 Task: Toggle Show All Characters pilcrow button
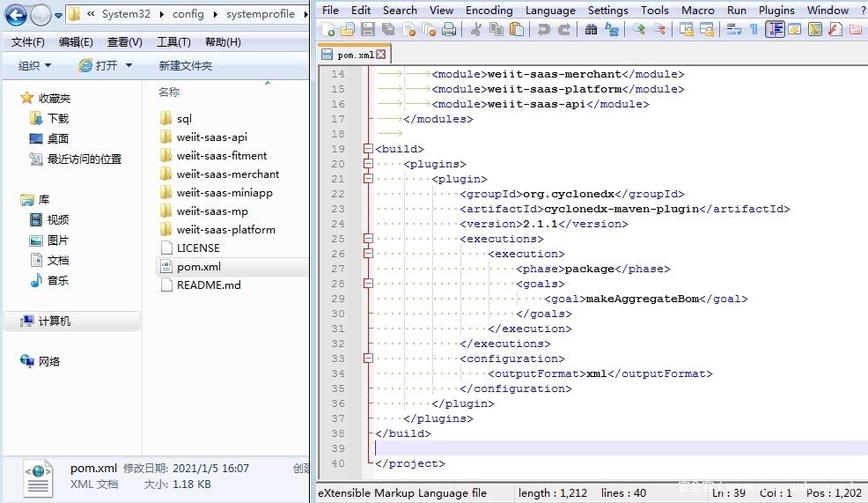754,30
